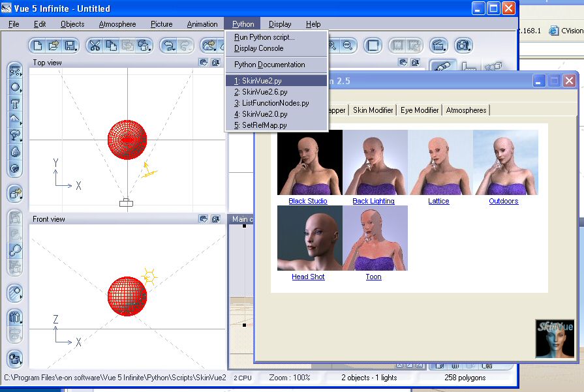Run recent script 1: SkinVue2.py
The image size is (584, 392).
tap(277, 81)
